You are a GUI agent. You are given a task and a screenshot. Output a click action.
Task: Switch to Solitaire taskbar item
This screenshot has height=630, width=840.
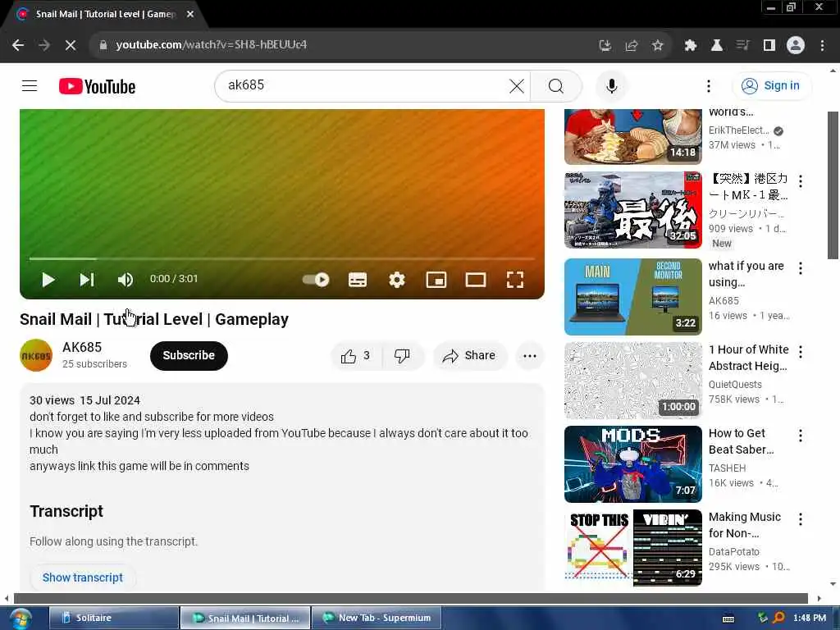tap(113, 618)
